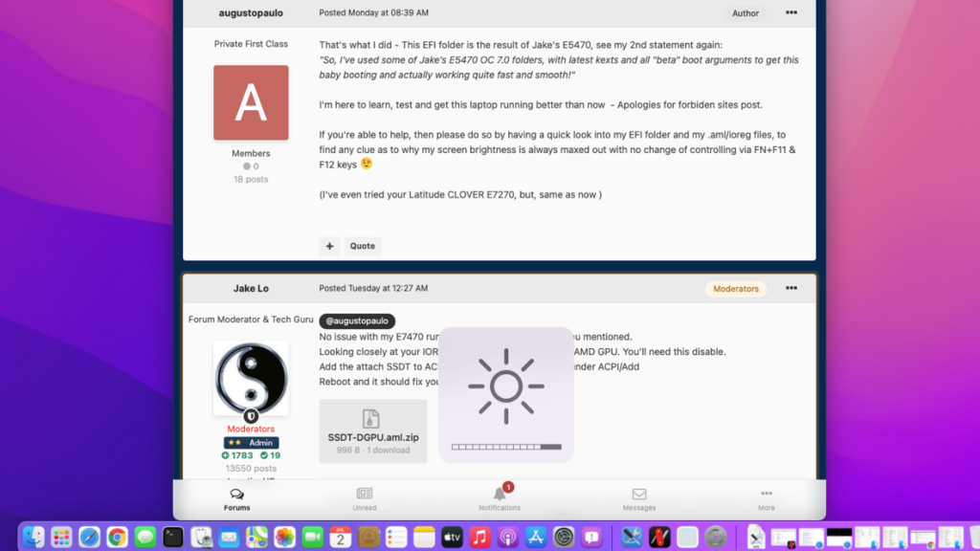Click the Author badge

(x=745, y=13)
